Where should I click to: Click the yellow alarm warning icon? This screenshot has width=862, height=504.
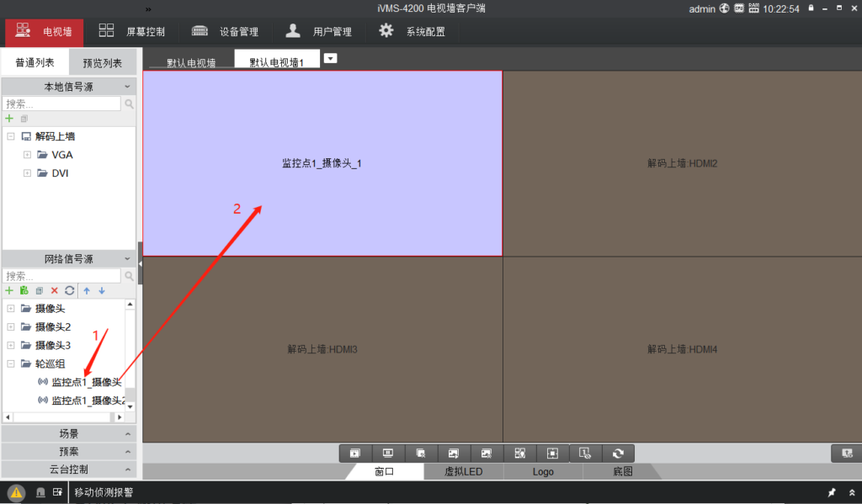[x=17, y=493]
